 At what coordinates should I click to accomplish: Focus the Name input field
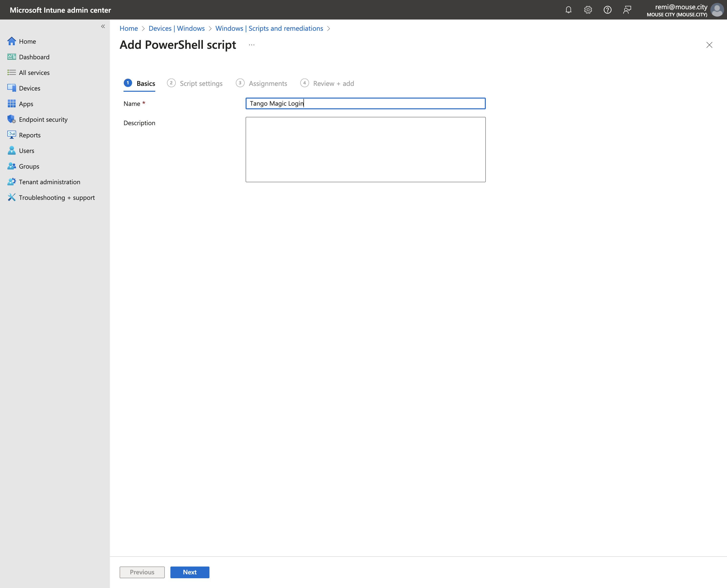point(365,103)
